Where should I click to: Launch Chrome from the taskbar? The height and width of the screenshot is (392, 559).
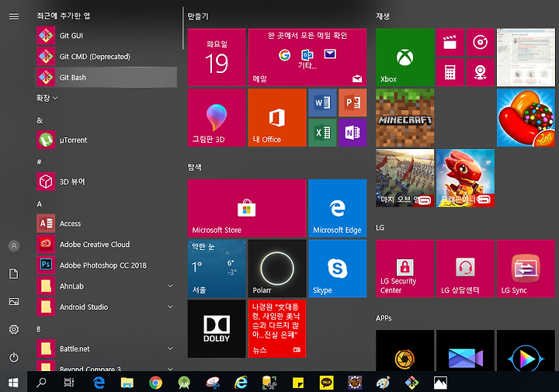coord(155,383)
